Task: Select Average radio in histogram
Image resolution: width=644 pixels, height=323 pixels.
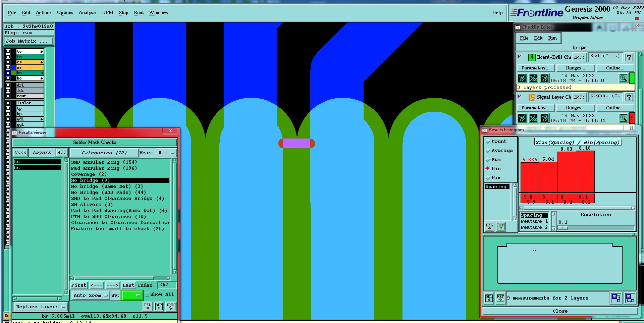Action: click(488, 151)
